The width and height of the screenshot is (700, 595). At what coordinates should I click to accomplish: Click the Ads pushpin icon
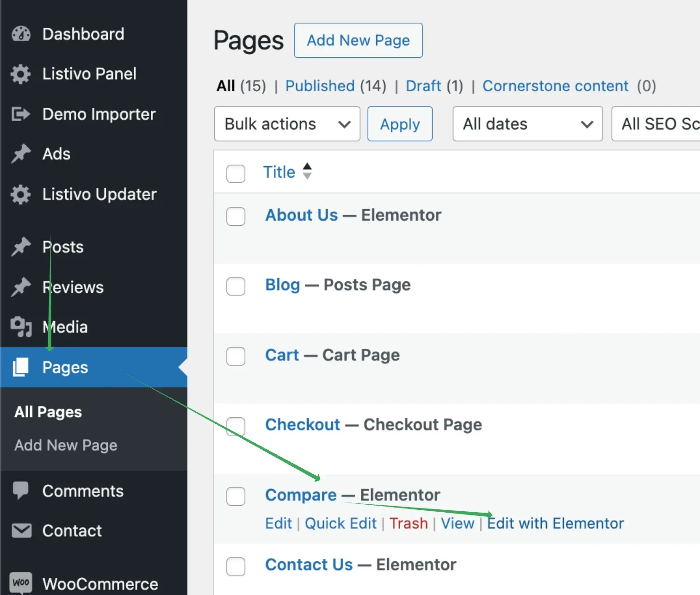[21, 154]
